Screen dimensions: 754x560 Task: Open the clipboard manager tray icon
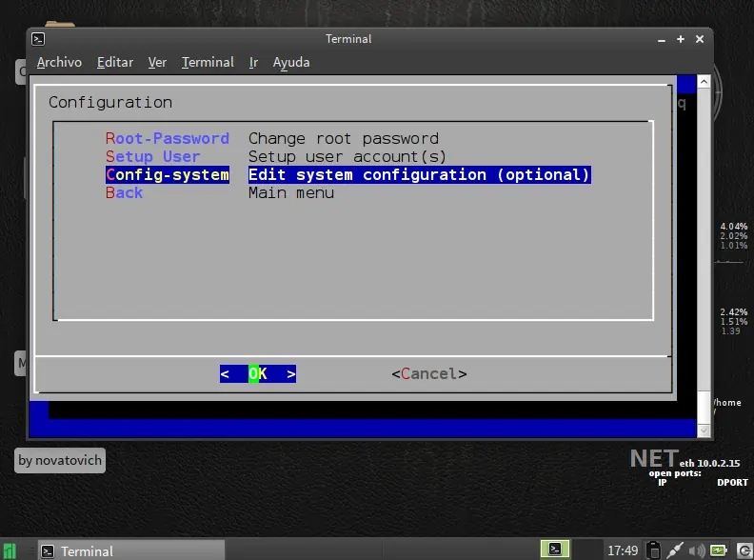coord(653,550)
